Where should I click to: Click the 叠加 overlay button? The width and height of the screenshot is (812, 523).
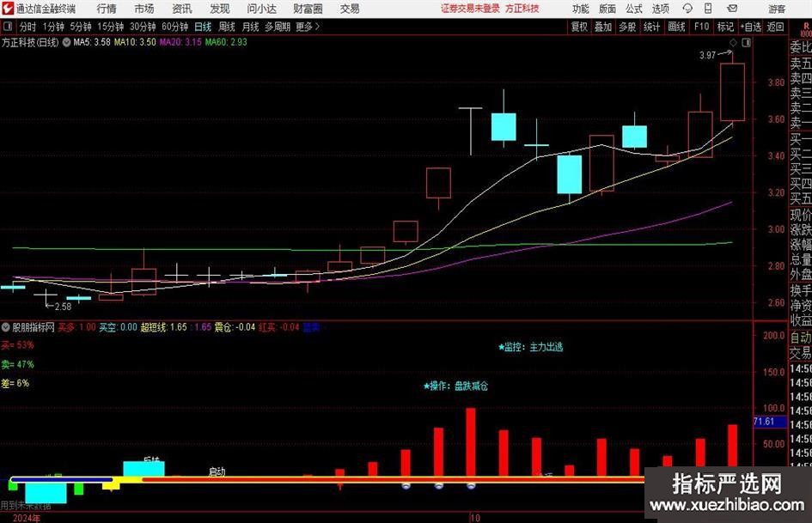tap(603, 27)
